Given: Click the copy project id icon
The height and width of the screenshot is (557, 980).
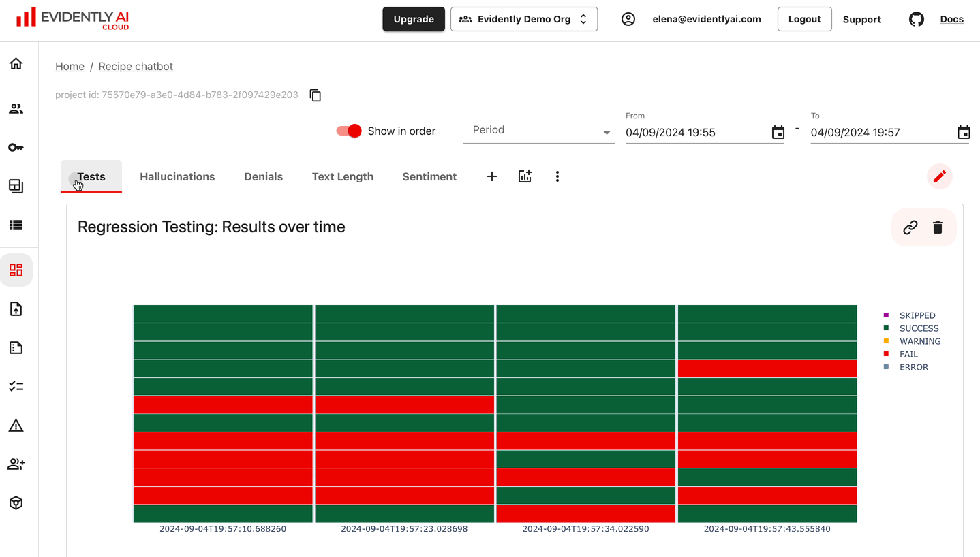Looking at the screenshot, I should [315, 95].
